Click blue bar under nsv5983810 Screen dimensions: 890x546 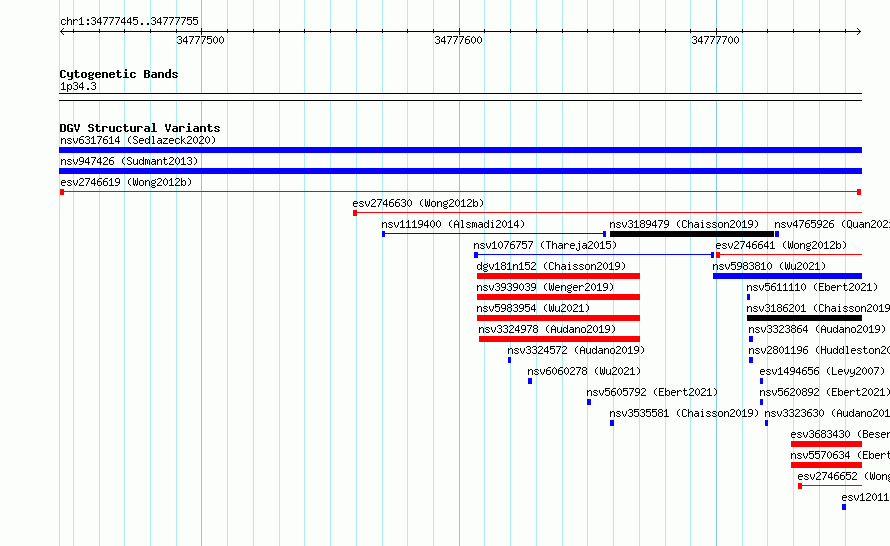click(x=787, y=276)
